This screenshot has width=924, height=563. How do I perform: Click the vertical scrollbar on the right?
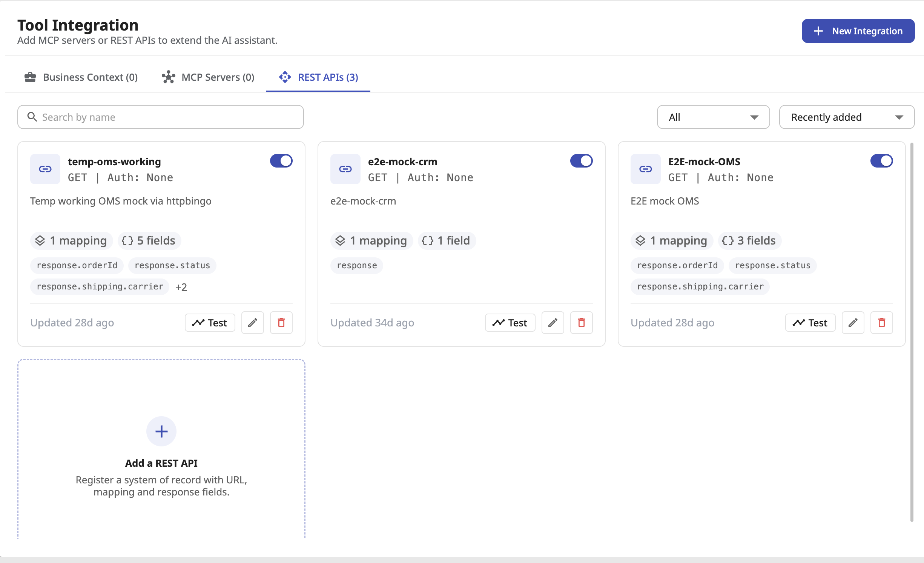(912, 332)
